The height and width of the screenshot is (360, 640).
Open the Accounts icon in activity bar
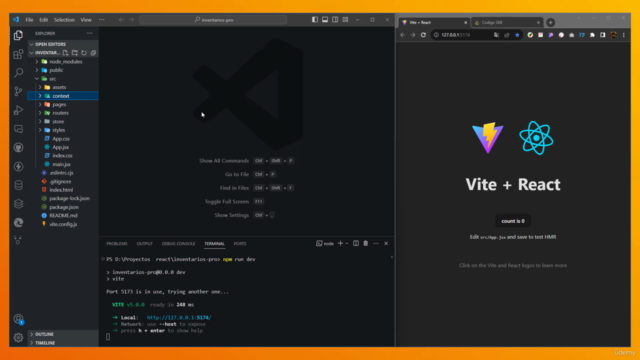(18, 319)
